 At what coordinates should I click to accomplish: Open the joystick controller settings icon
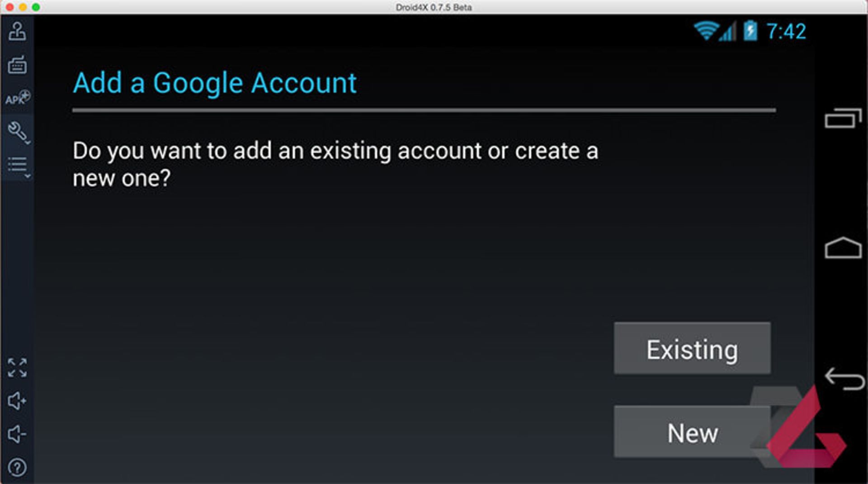tap(17, 32)
